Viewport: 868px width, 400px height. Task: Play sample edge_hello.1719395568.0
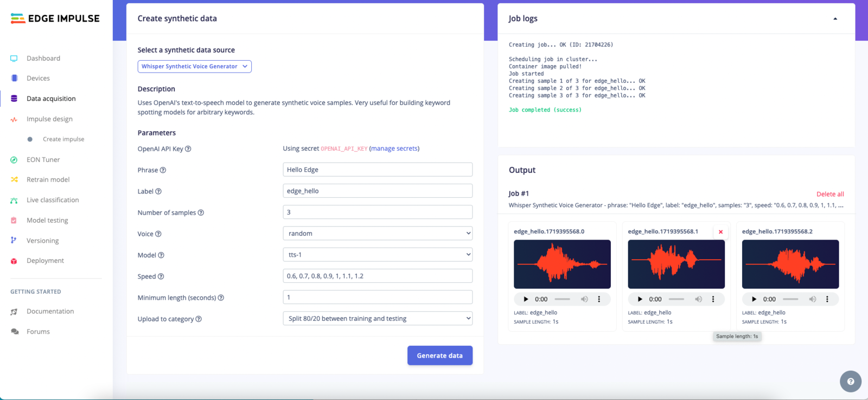[526, 299]
